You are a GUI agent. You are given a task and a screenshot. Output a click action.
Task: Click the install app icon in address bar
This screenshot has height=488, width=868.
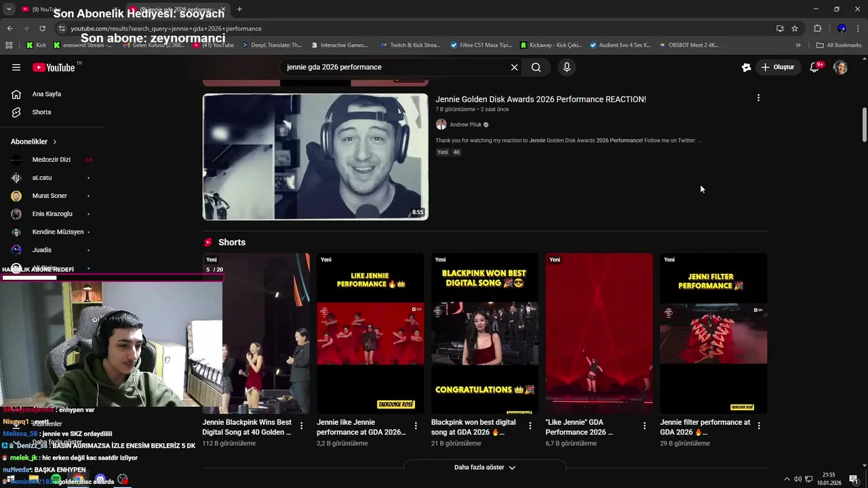[780, 28]
